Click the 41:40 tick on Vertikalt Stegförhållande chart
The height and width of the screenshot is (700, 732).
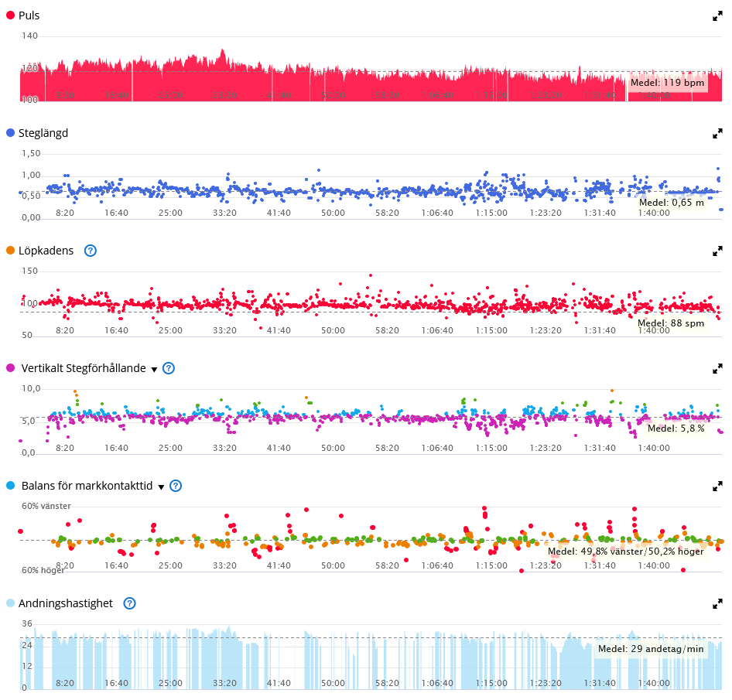point(279,449)
